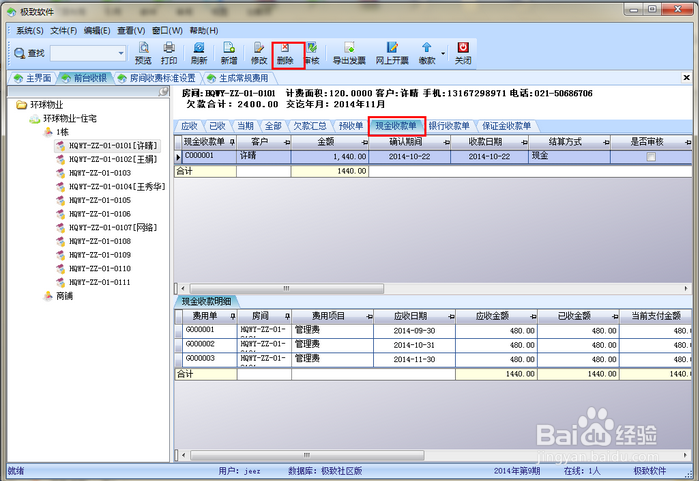Click room icon beside HQWY-ZZ-01-0105
This screenshot has height=481, width=699.
(61, 200)
